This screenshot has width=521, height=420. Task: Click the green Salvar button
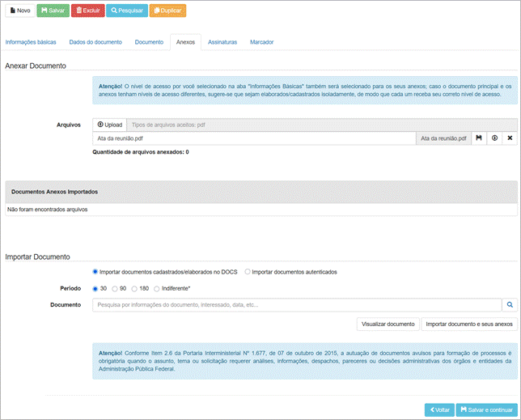(53, 11)
